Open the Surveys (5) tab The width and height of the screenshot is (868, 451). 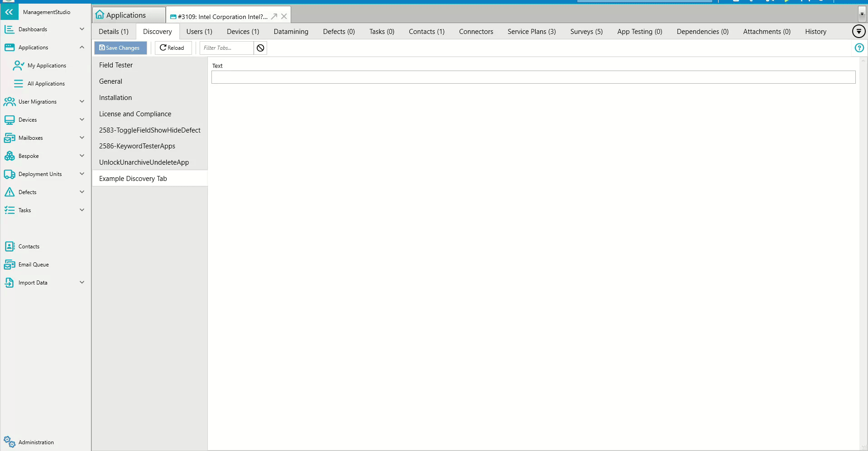[x=586, y=32]
